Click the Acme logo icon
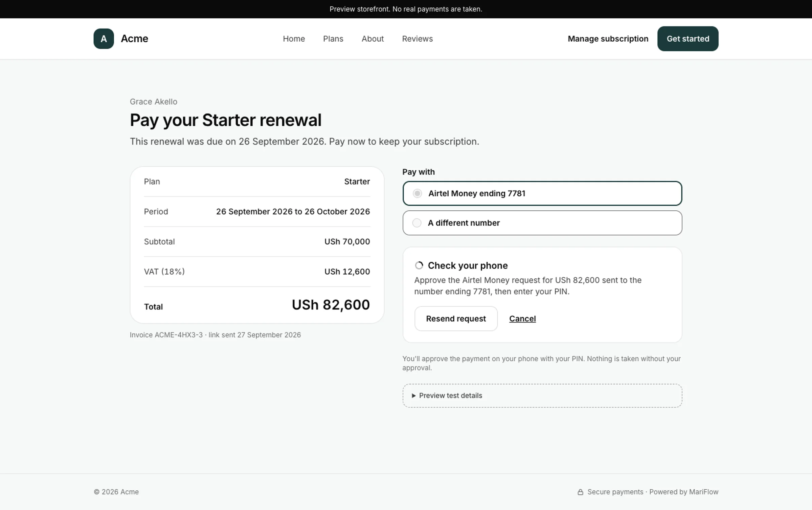812x510 pixels. tap(104, 39)
